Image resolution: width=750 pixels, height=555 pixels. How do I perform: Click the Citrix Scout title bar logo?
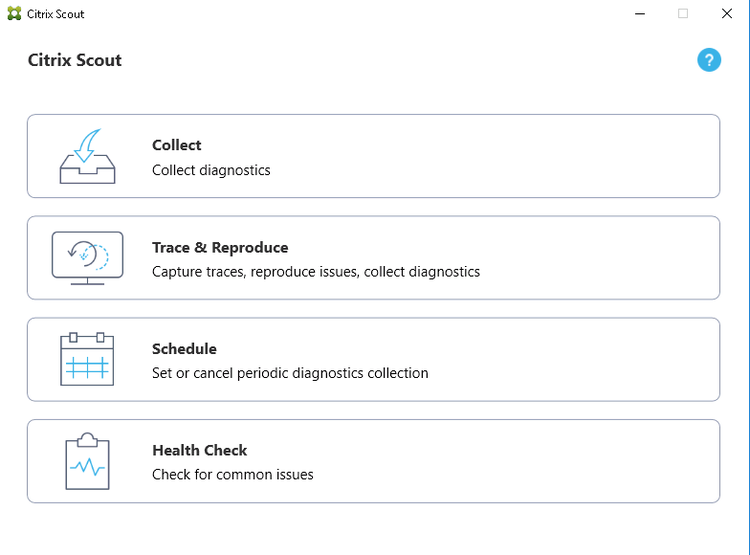[14, 13]
